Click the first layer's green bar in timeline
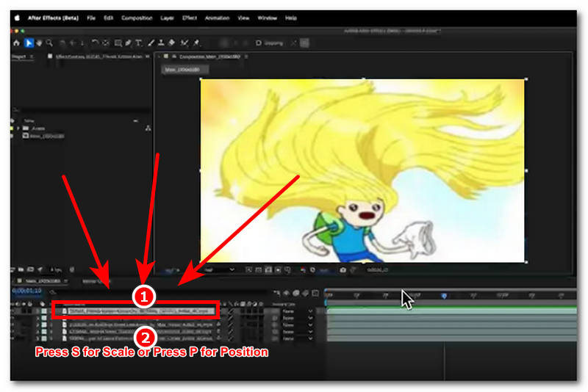Screen dimensions: 588x392 [x=451, y=311]
